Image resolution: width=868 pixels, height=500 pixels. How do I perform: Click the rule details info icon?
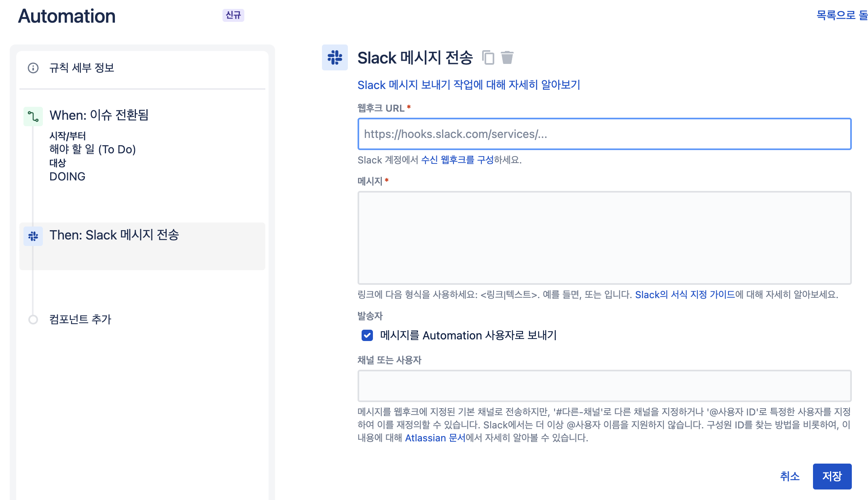[33, 68]
